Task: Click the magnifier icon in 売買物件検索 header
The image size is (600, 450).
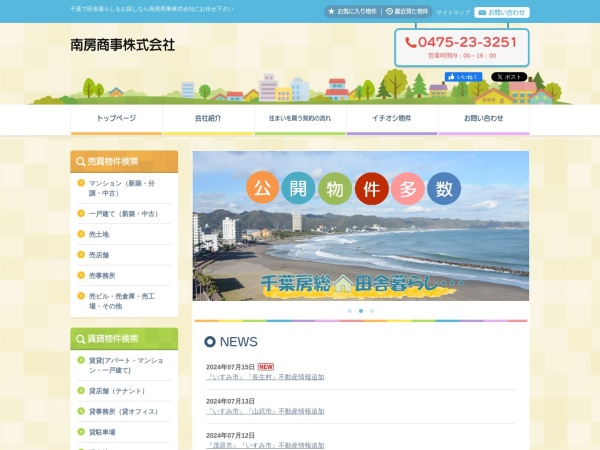Action: [x=80, y=161]
